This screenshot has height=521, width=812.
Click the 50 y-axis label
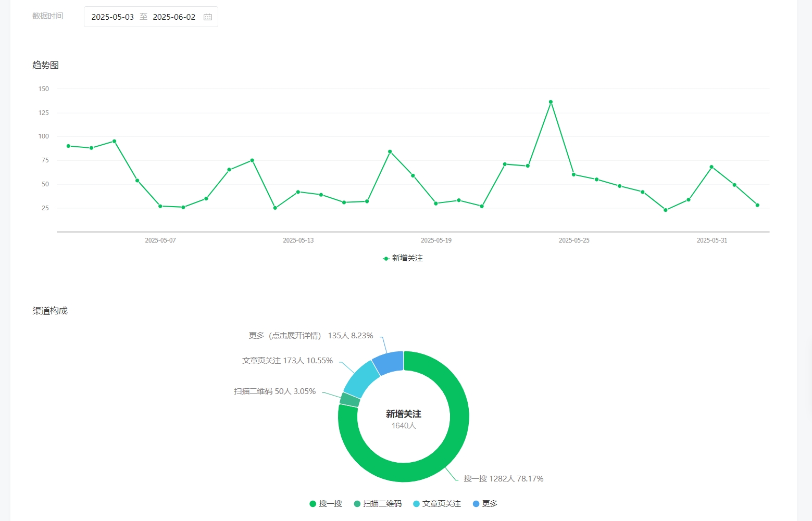click(45, 184)
